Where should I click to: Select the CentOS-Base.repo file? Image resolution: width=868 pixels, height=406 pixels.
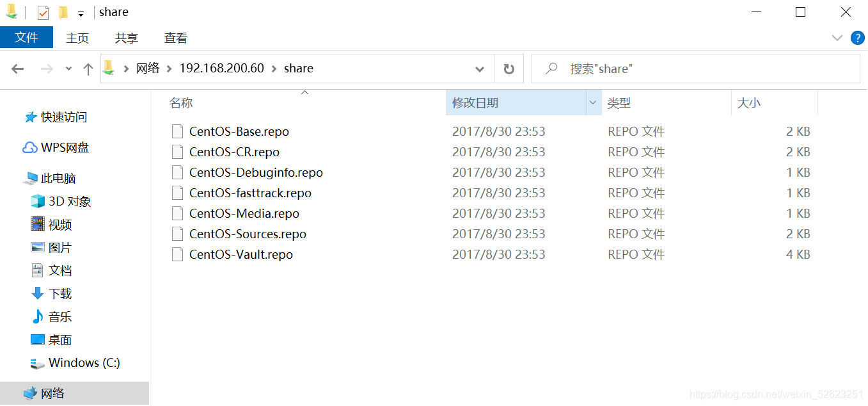(x=239, y=131)
